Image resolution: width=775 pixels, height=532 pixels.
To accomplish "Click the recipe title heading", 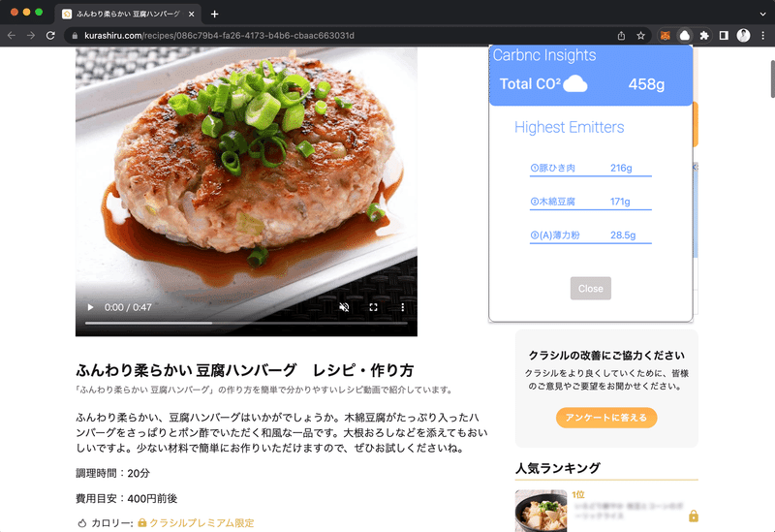I will 245,370.
